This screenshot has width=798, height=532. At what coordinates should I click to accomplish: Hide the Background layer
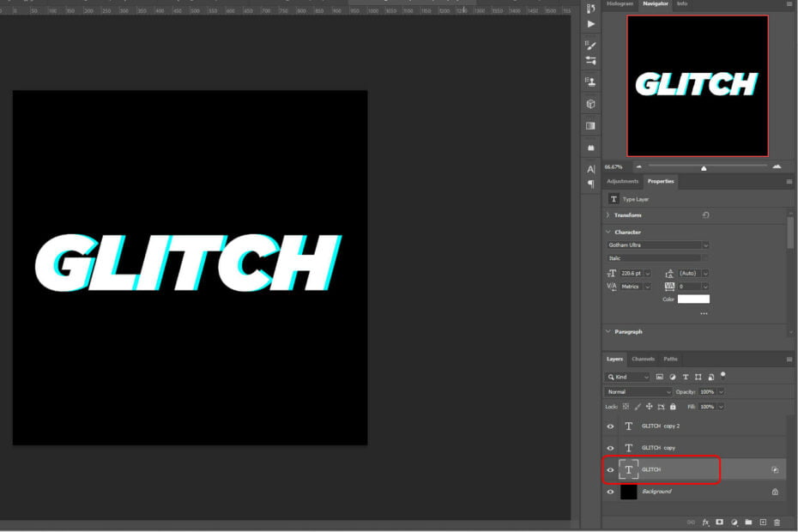click(610, 491)
